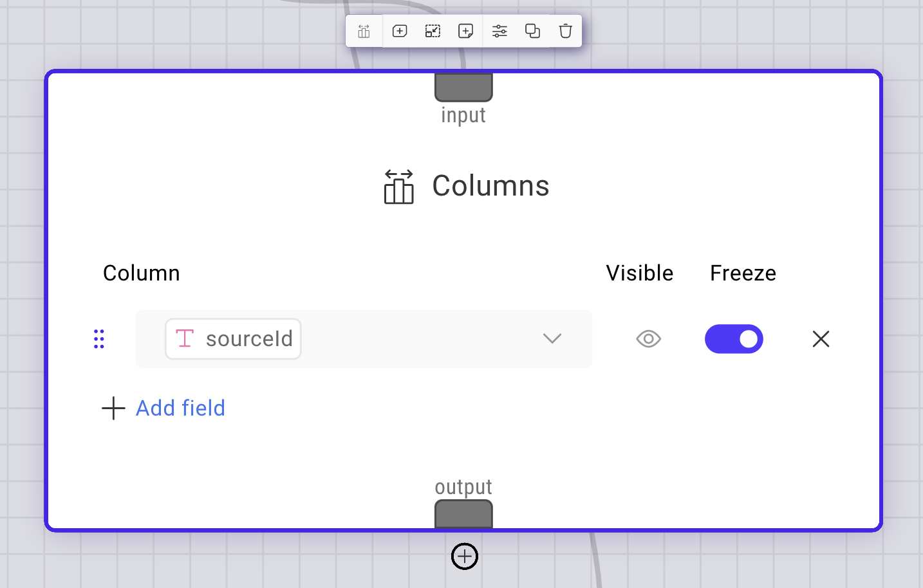The height and width of the screenshot is (588, 923).
Task: Open node settings via the sliders icon
Action: 499,31
